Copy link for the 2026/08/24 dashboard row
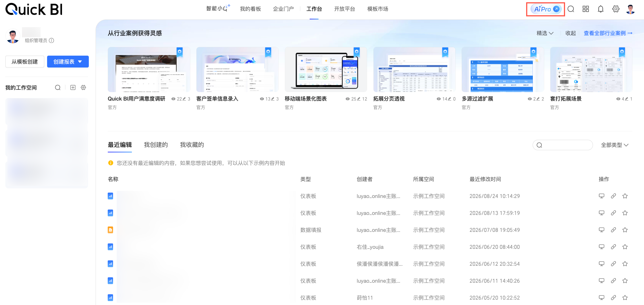The image size is (644, 305). pos(613,196)
